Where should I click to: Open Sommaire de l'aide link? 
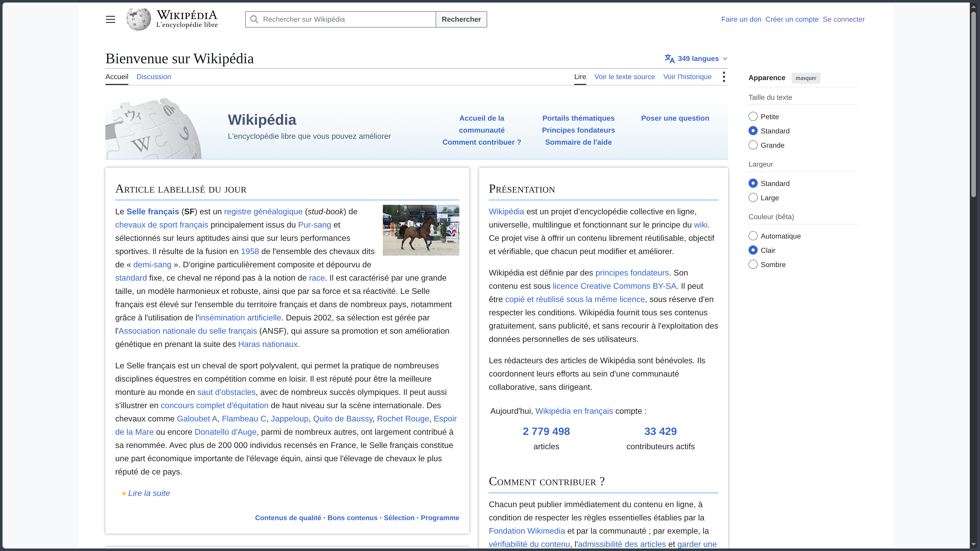point(578,142)
